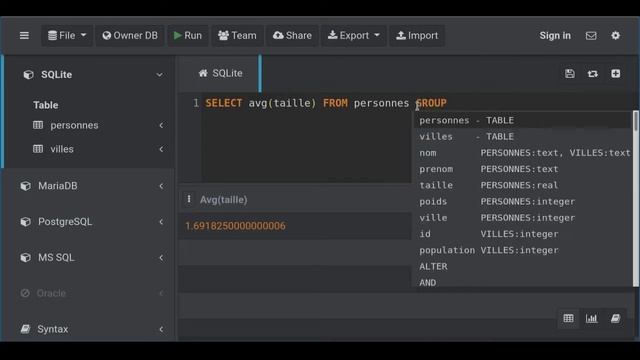This screenshot has width=640, height=360.
Task: Select the villes table in sidebar
Action: [62, 149]
